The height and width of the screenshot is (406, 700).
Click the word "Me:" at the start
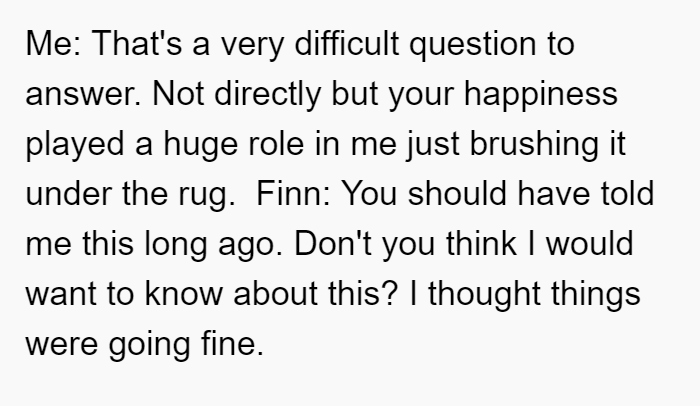[54, 43]
